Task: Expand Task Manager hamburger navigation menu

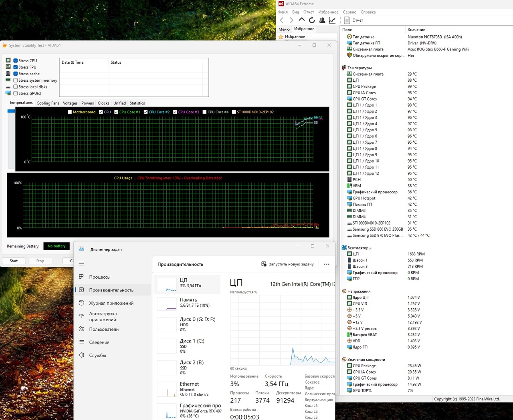Action: tap(81, 263)
